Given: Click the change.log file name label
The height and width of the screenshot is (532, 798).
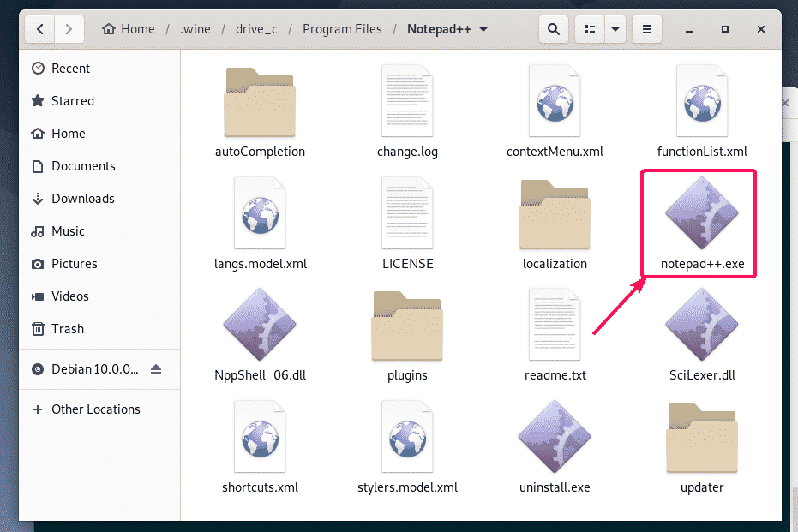Looking at the screenshot, I should point(407,152).
